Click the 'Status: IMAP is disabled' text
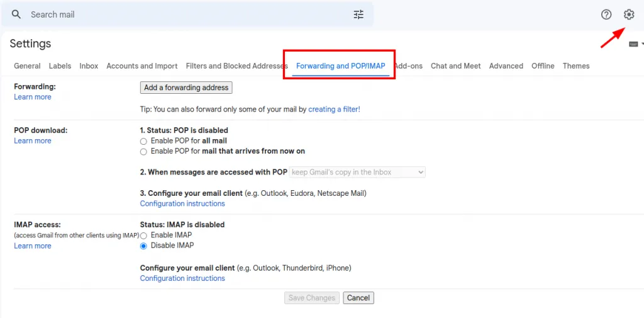This screenshot has height=318, width=644. point(182,225)
